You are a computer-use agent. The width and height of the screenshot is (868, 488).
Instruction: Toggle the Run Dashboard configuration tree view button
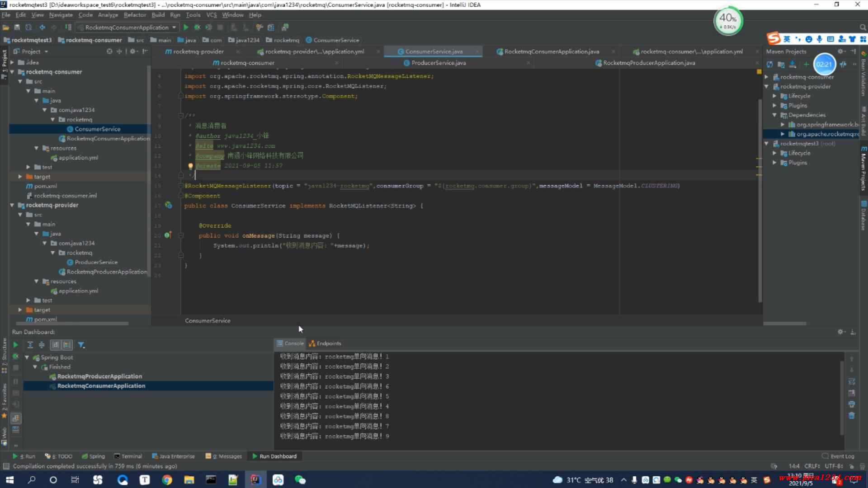coord(15,418)
